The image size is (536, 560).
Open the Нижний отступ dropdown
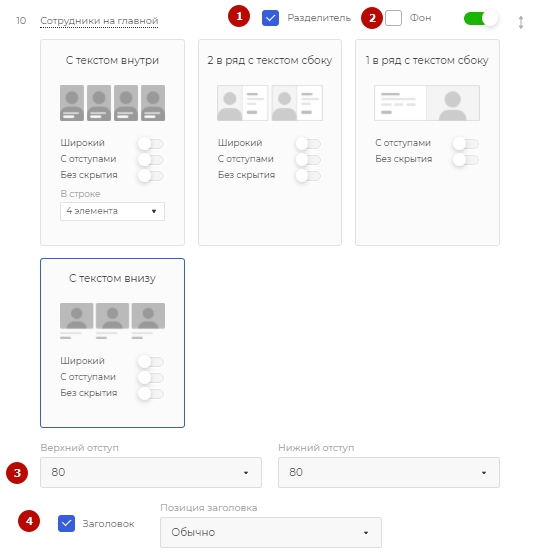[389, 472]
